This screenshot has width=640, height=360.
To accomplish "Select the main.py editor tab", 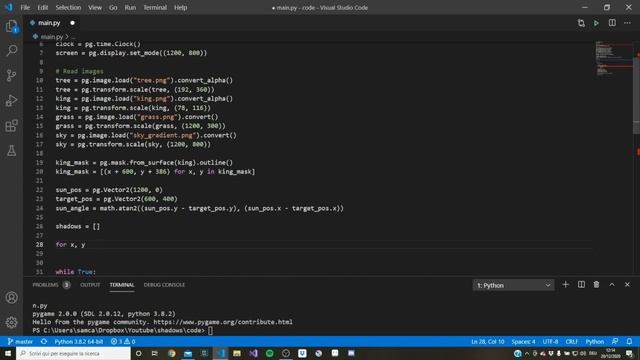I will tap(52, 23).
